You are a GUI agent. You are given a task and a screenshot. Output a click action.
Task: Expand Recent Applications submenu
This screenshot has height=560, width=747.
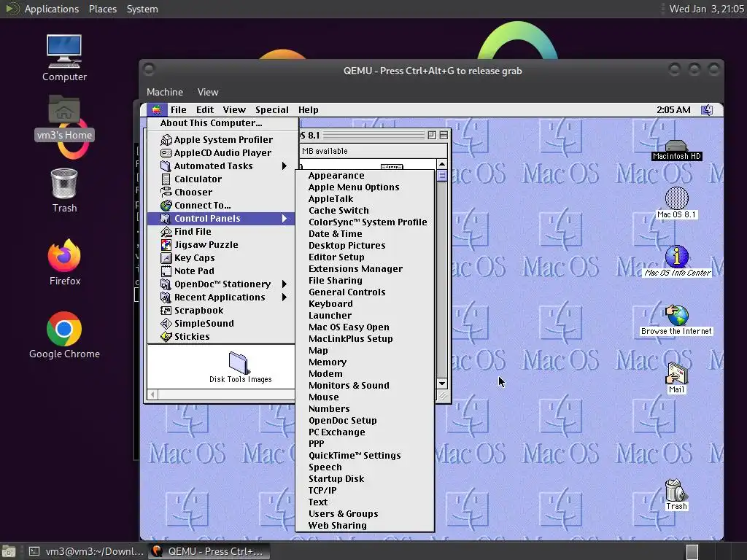click(220, 297)
